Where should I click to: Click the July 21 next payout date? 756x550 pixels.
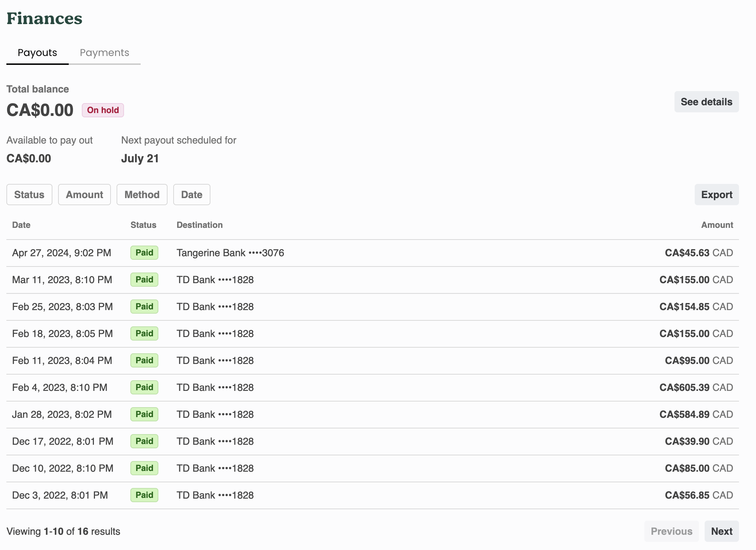(140, 158)
